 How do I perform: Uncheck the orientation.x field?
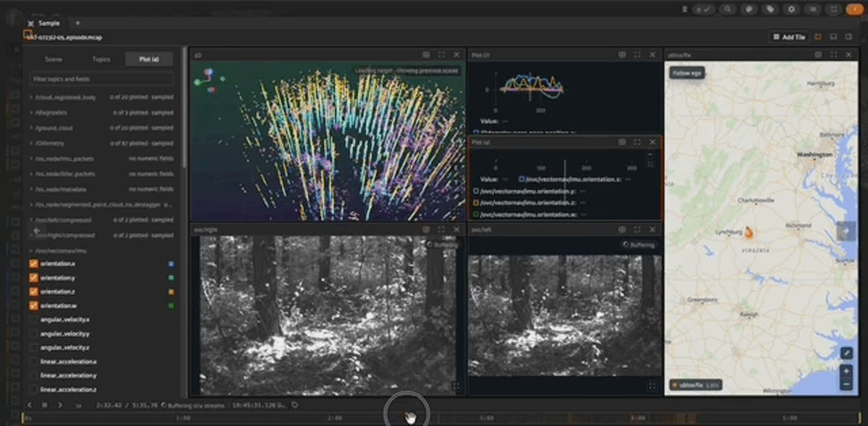pos(33,264)
